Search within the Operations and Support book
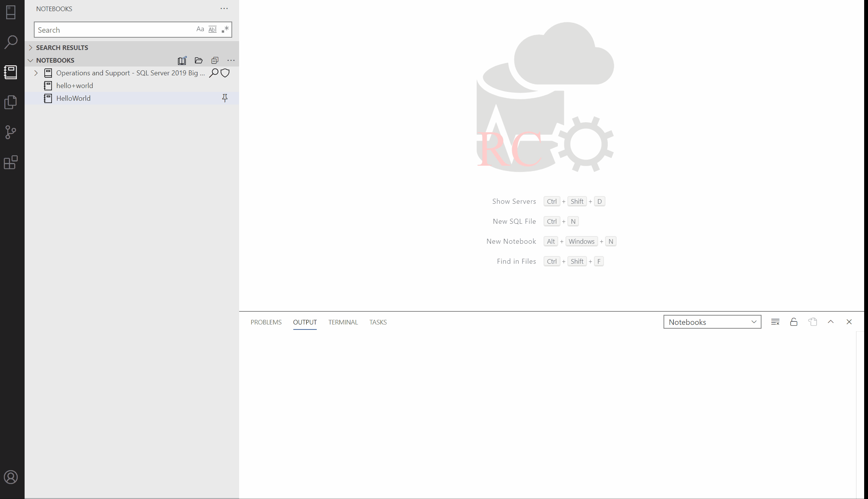Viewport: 868px width, 499px height. [x=214, y=73]
